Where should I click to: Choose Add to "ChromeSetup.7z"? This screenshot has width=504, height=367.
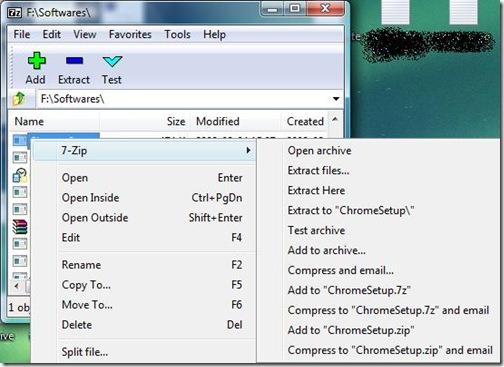349,290
